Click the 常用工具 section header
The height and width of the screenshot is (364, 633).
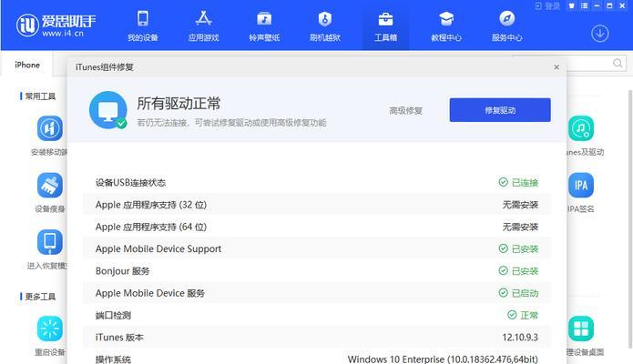tap(40, 96)
